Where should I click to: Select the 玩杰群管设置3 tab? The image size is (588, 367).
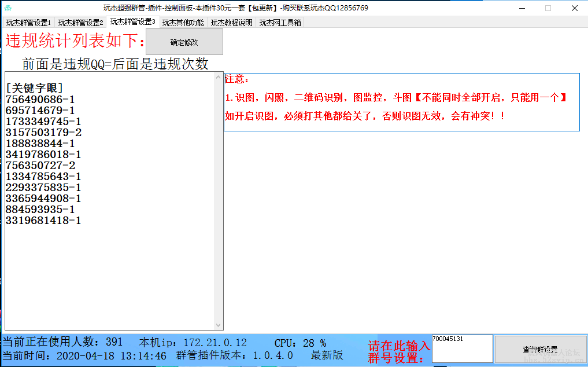pyautogui.click(x=132, y=22)
